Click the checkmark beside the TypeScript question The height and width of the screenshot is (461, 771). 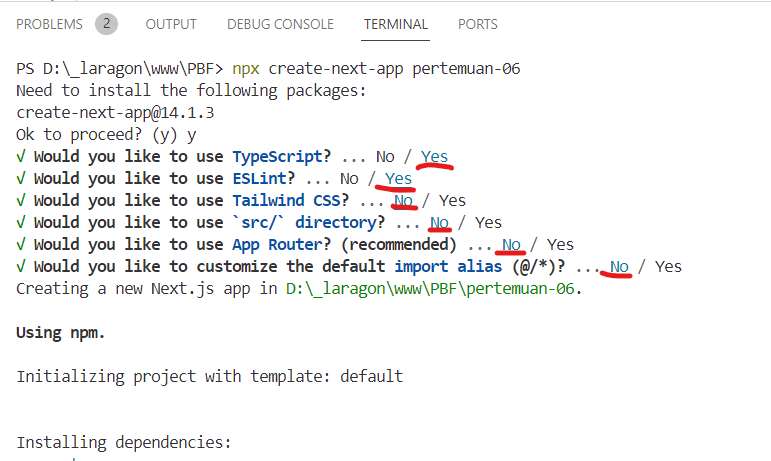pos(21,157)
